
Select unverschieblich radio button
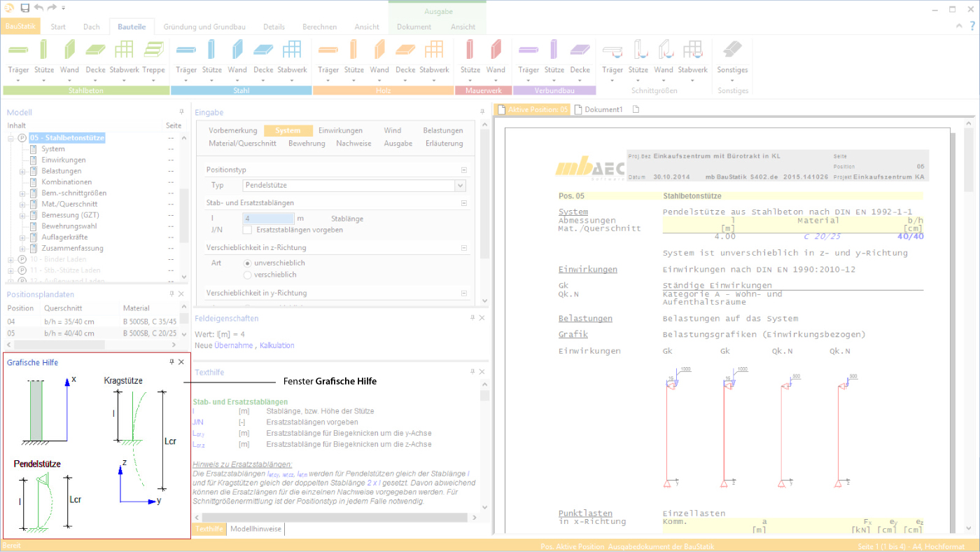click(247, 263)
